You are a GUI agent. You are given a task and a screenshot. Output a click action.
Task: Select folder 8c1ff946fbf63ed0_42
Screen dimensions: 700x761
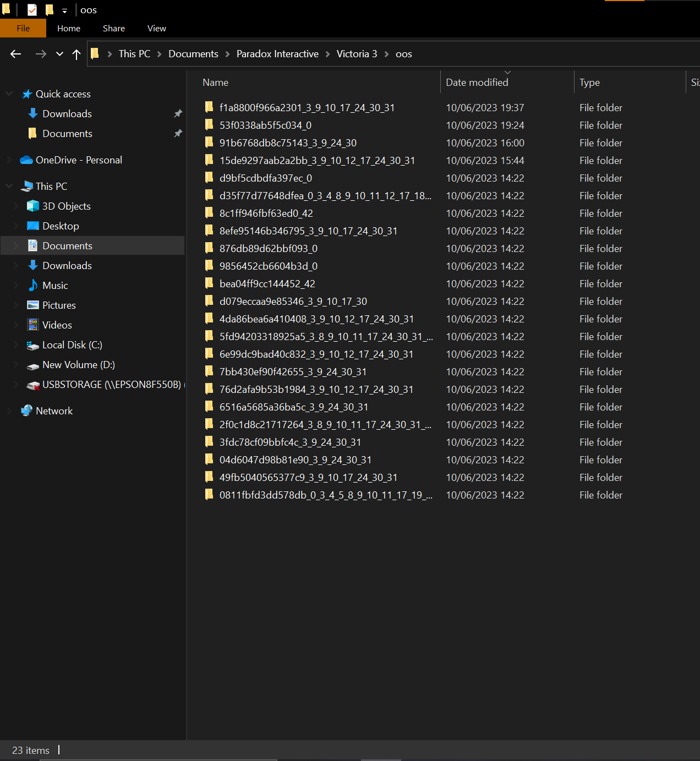point(266,213)
